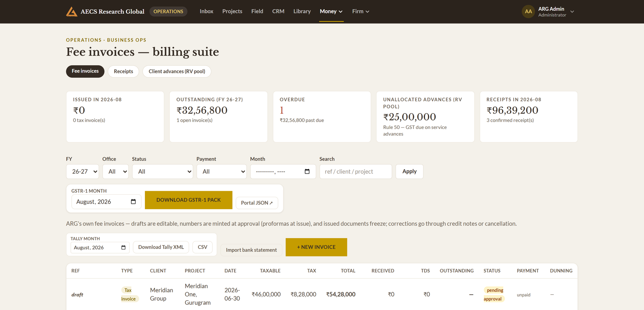
Task: Click Download Tally XML button
Action: click(x=161, y=247)
